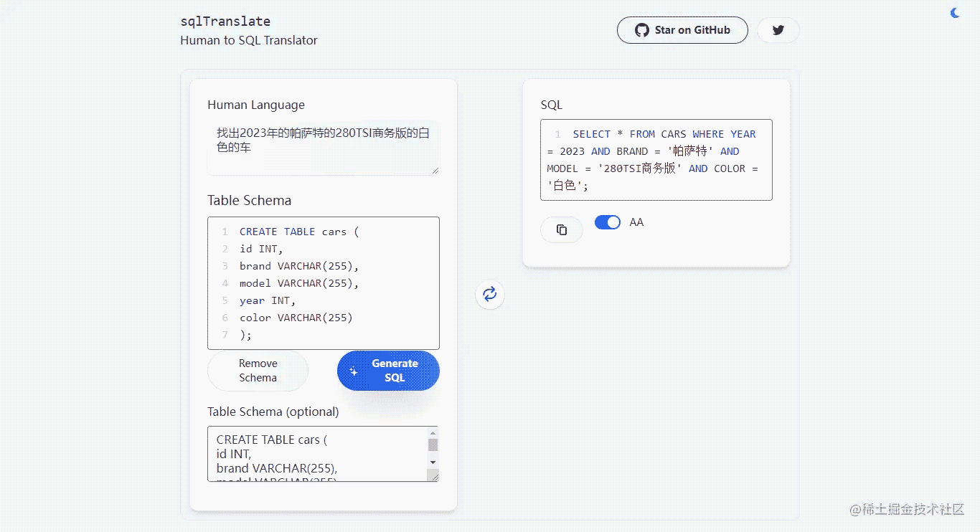
Task: Click the 'CREATE TABLE cars (' line in schema editor
Action: coord(298,232)
